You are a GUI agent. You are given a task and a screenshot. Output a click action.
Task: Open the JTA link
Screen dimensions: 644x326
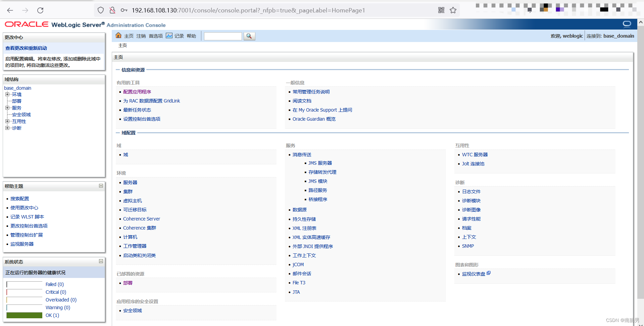(296, 292)
